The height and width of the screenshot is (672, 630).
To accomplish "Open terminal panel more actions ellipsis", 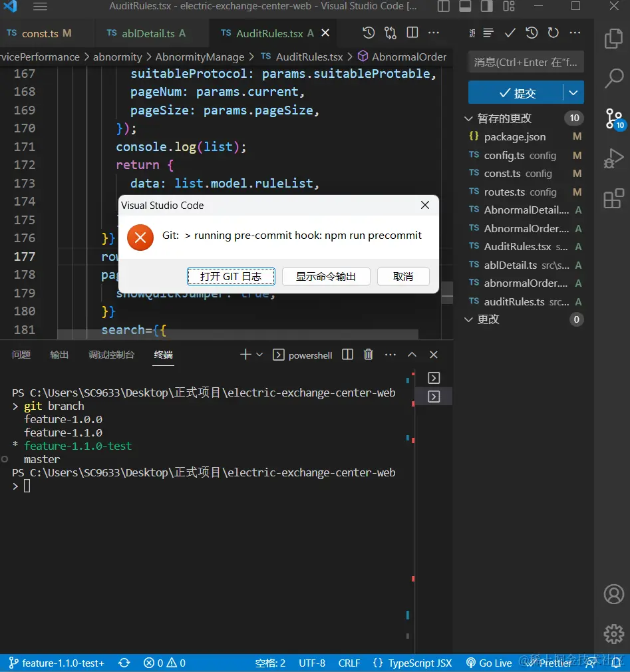I will [391, 355].
